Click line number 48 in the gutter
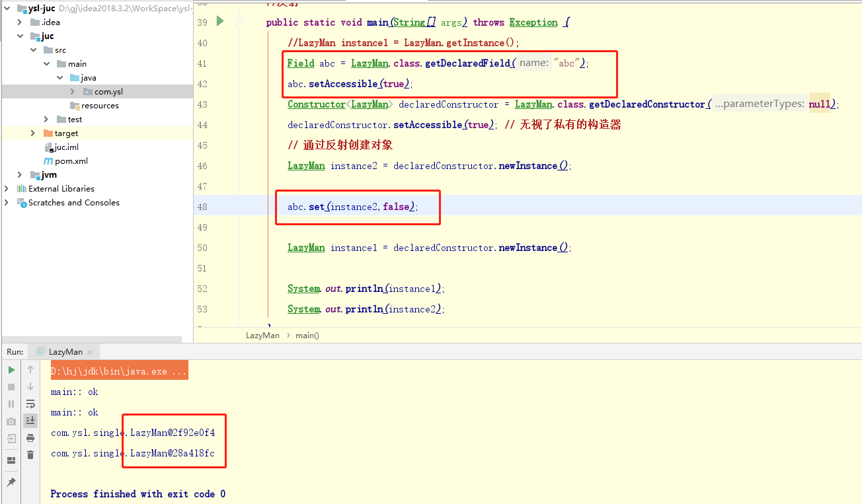 [202, 207]
